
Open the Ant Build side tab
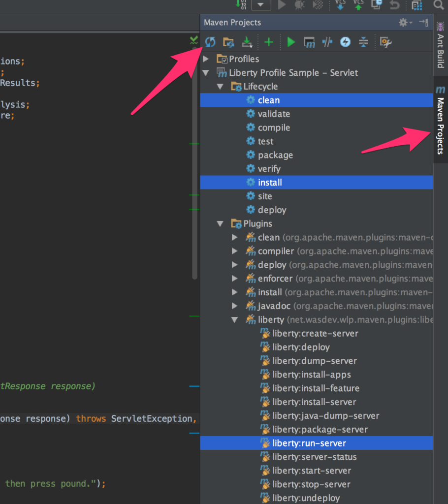click(440, 45)
